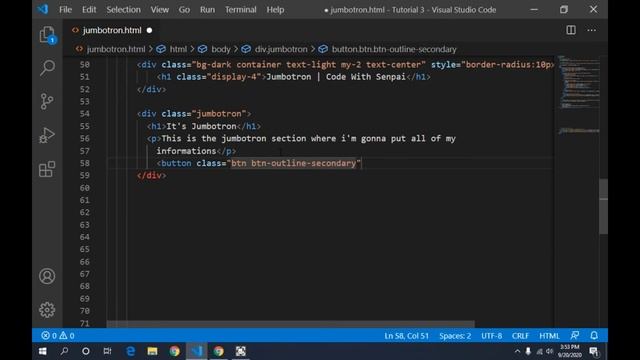Viewport: 640px width, 360px height.
Task: Open the Help menu
Action: pyautogui.click(x=275, y=9)
